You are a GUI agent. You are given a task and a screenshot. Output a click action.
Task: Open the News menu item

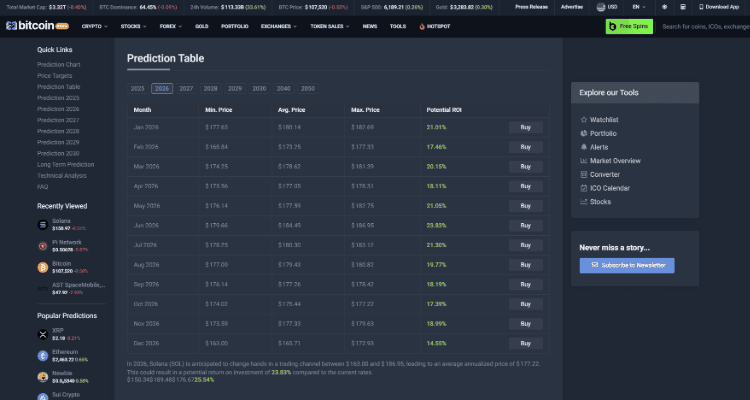(x=370, y=26)
